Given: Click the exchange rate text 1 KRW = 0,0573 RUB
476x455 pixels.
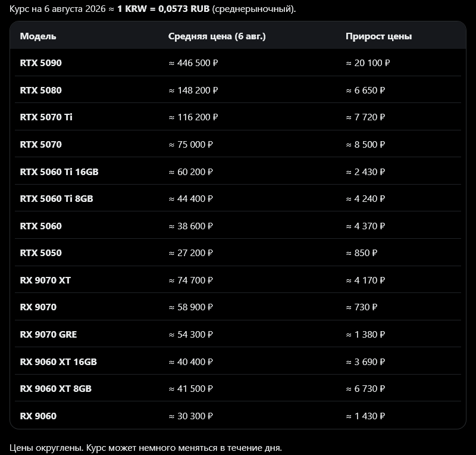Looking at the screenshot, I should coord(163,9).
